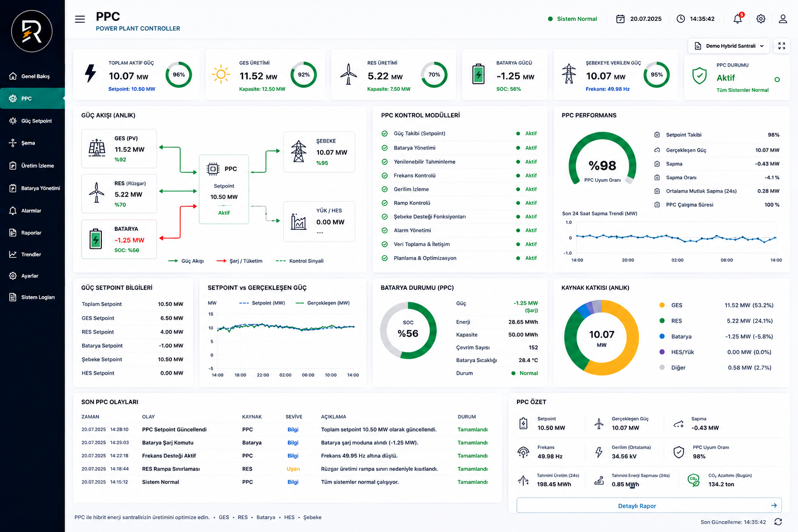Image resolution: width=798 pixels, height=532 pixels.
Task: Open settings gear in header
Action: (x=761, y=19)
